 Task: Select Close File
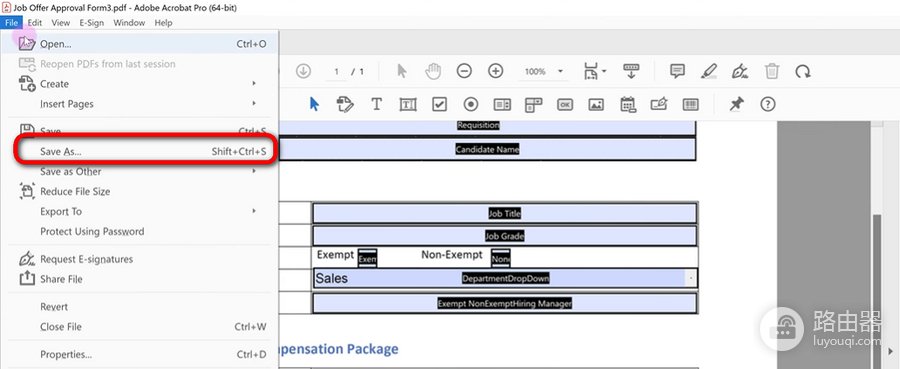[139, 327]
